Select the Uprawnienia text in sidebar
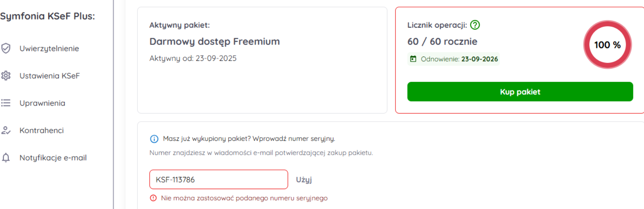The height and width of the screenshot is (209, 644). click(x=42, y=103)
